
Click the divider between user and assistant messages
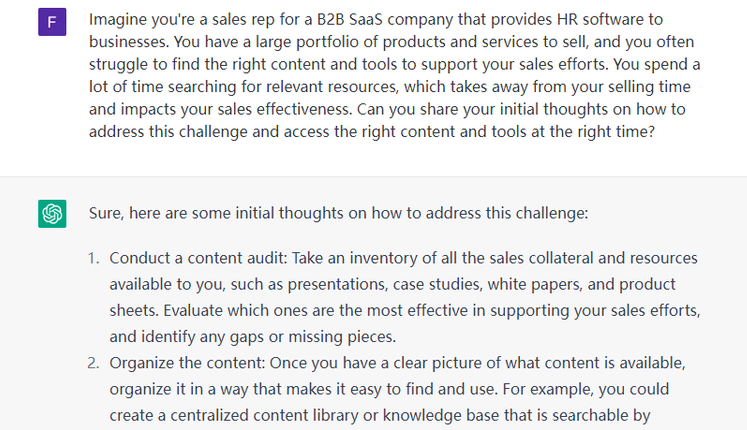point(373,177)
